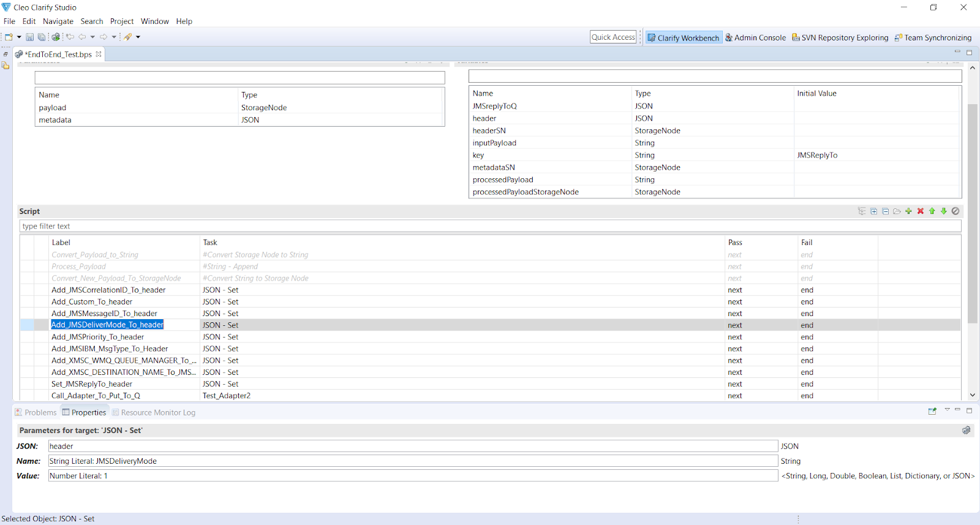Viewport: 980px width, 525px height.
Task: Edit the Value field Number Literal: 1
Action: pyautogui.click(x=413, y=475)
